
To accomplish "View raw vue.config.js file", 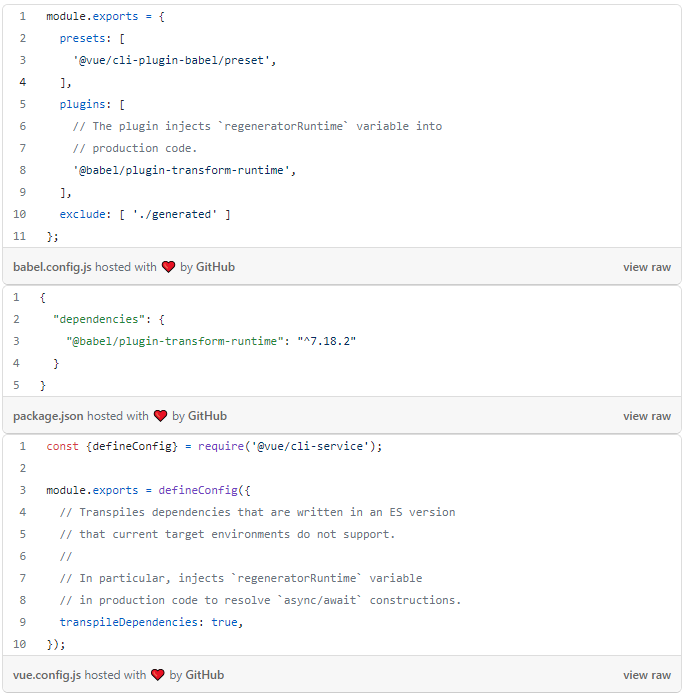I will click(x=647, y=675).
